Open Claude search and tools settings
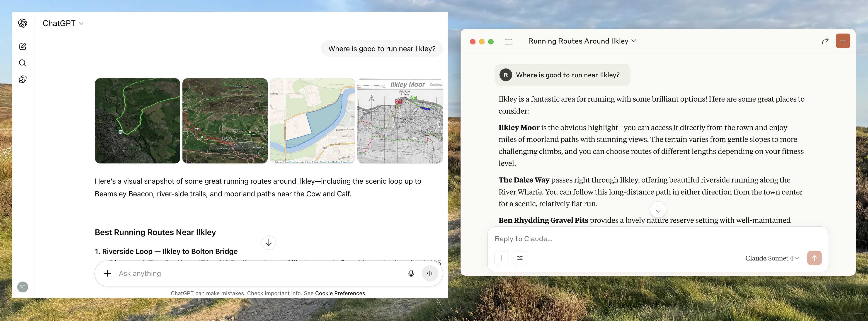The width and height of the screenshot is (868, 321). 520,258
